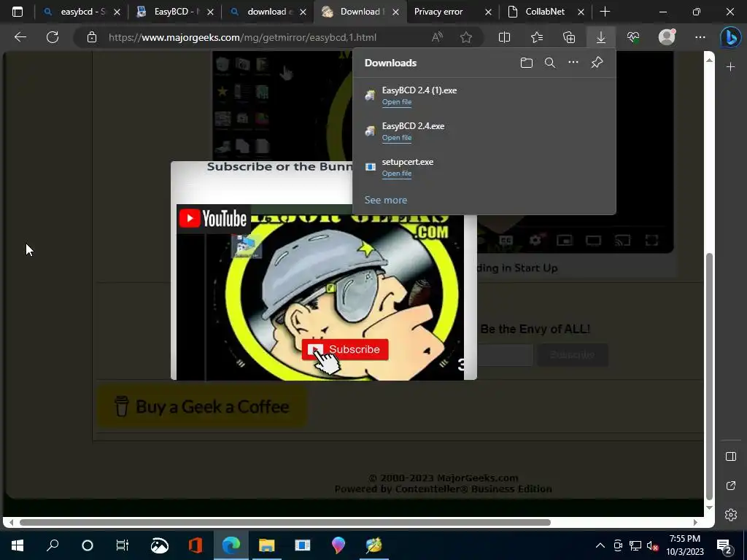View site information via the lock icon
Screen dimensions: 747x560
(92, 37)
